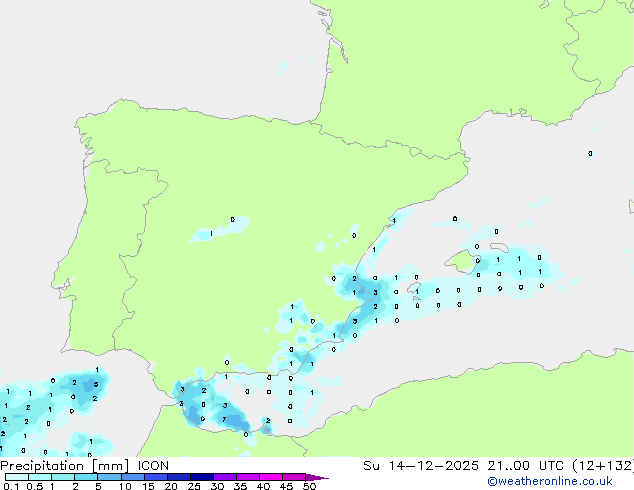Viewport: 634px width, 490px height.
Task: Click the 45 mm legend color swatch
Action: coord(294,477)
